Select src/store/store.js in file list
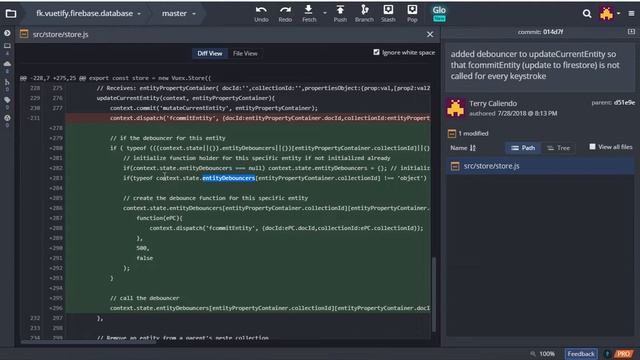This screenshot has height=360, width=640. pos(540,166)
